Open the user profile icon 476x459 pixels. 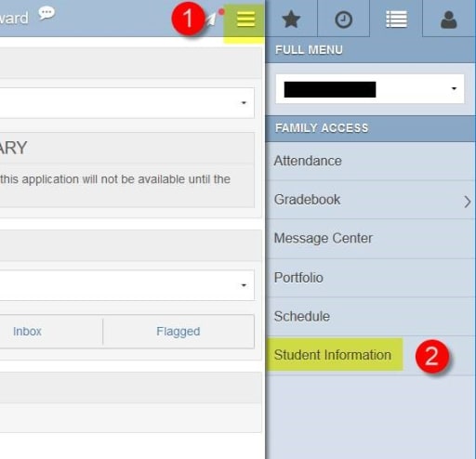448,20
